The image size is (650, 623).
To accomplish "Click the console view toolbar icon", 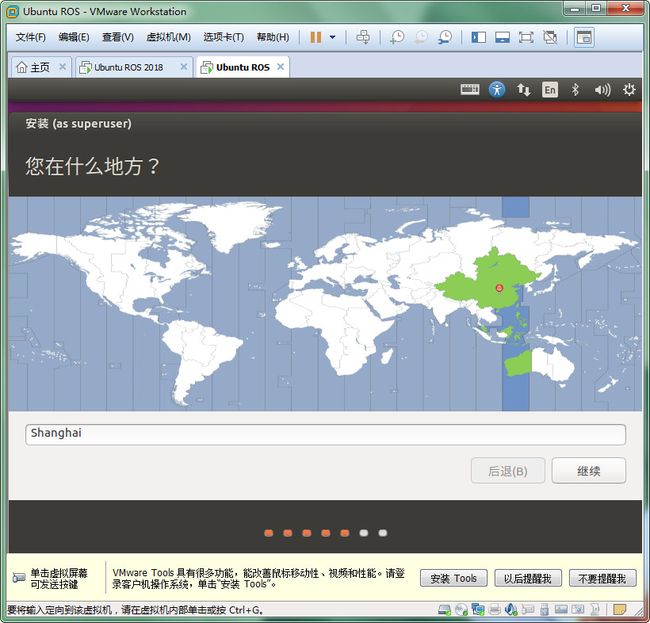I will (584, 37).
